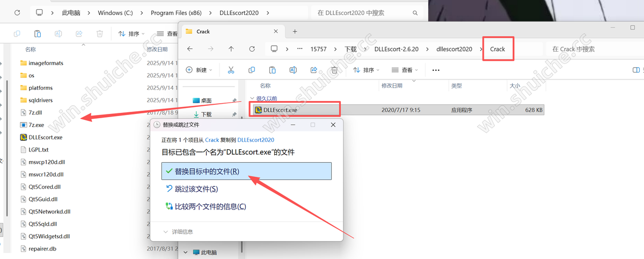Click the up arrow in Crack window
Screen dimensions: 644x259
[x=231, y=49]
